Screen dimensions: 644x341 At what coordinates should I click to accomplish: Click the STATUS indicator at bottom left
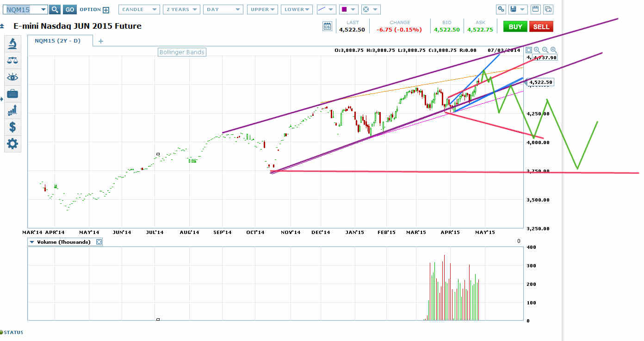click(x=12, y=332)
